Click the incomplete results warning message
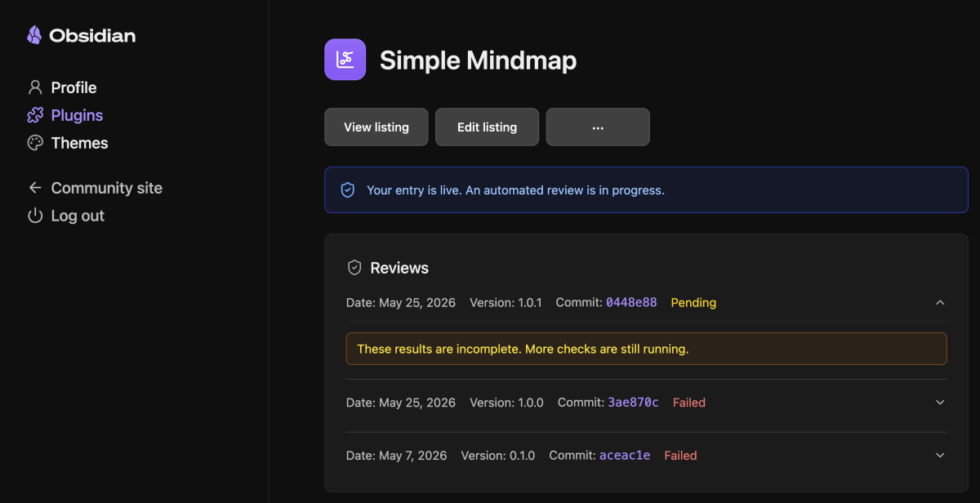 (x=647, y=349)
